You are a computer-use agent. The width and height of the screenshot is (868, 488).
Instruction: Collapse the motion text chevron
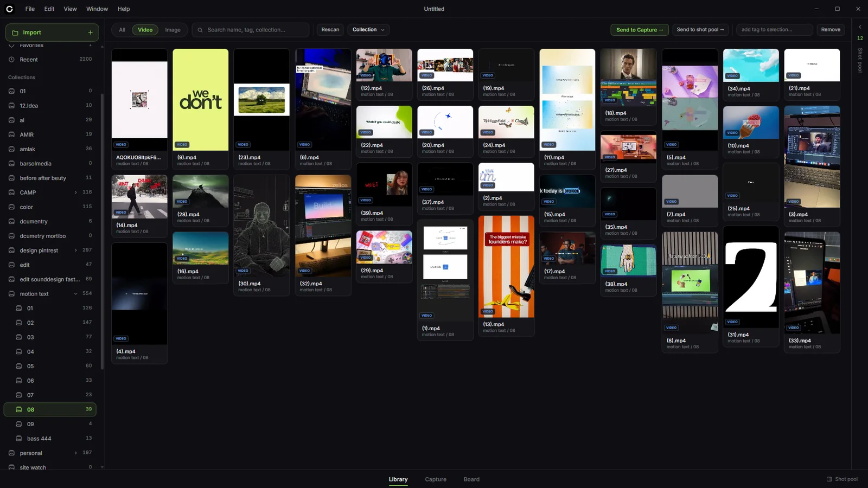click(x=75, y=294)
